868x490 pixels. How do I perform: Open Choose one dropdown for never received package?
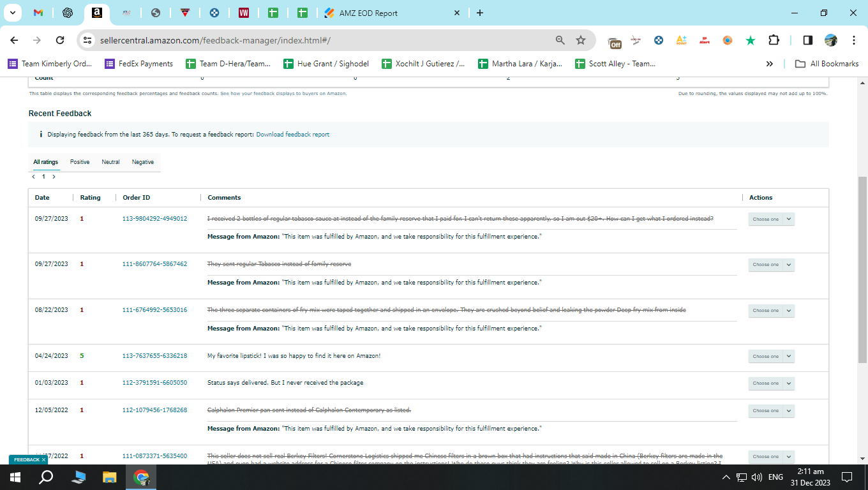(x=771, y=383)
